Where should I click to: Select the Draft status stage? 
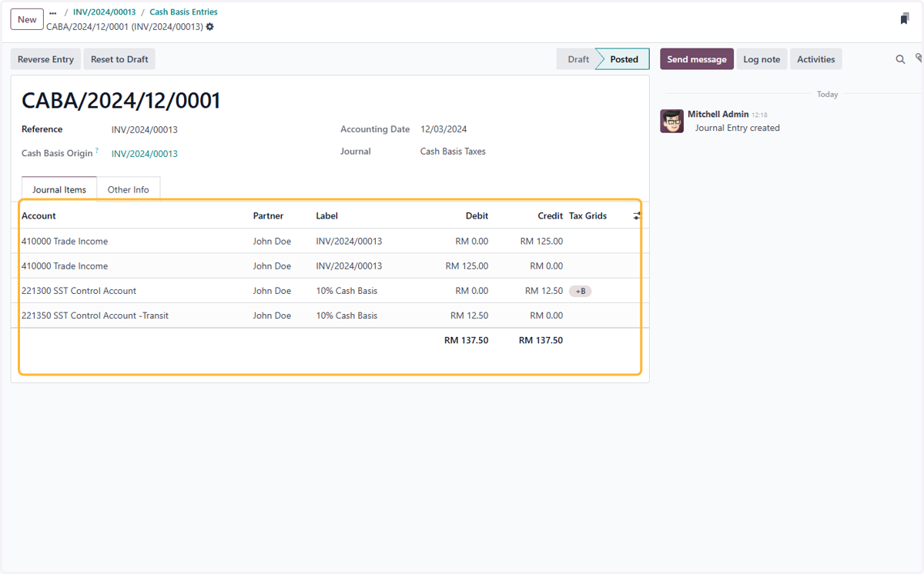[578, 59]
